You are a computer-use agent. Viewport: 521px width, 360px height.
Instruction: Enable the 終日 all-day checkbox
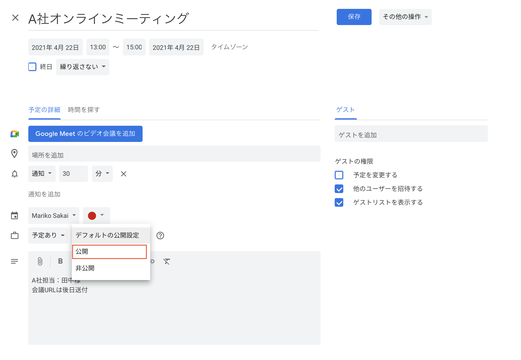[x=32, y=67]
